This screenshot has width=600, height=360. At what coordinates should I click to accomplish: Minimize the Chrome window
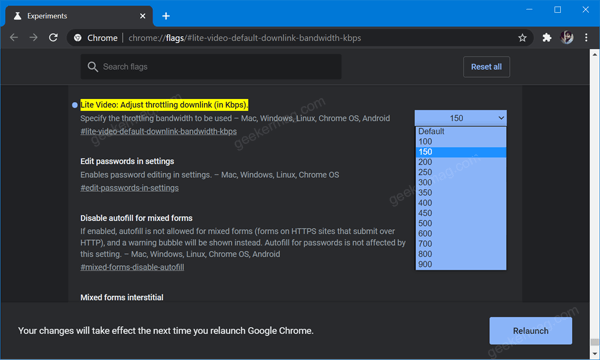[x=529, y=10]
